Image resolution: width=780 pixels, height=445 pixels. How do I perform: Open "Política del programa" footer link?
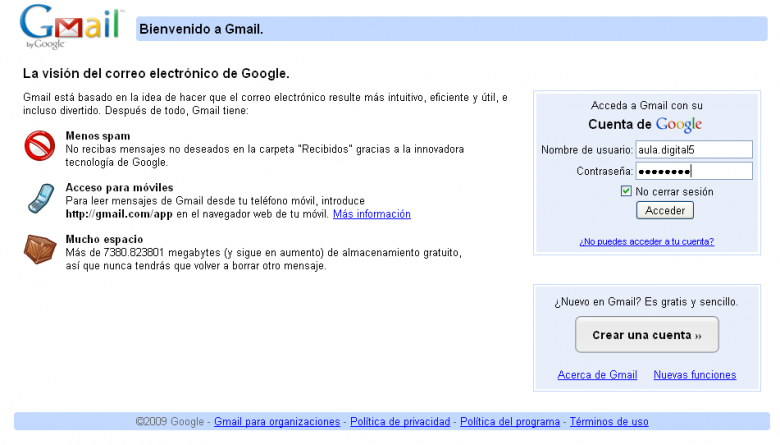coord(510,422)
